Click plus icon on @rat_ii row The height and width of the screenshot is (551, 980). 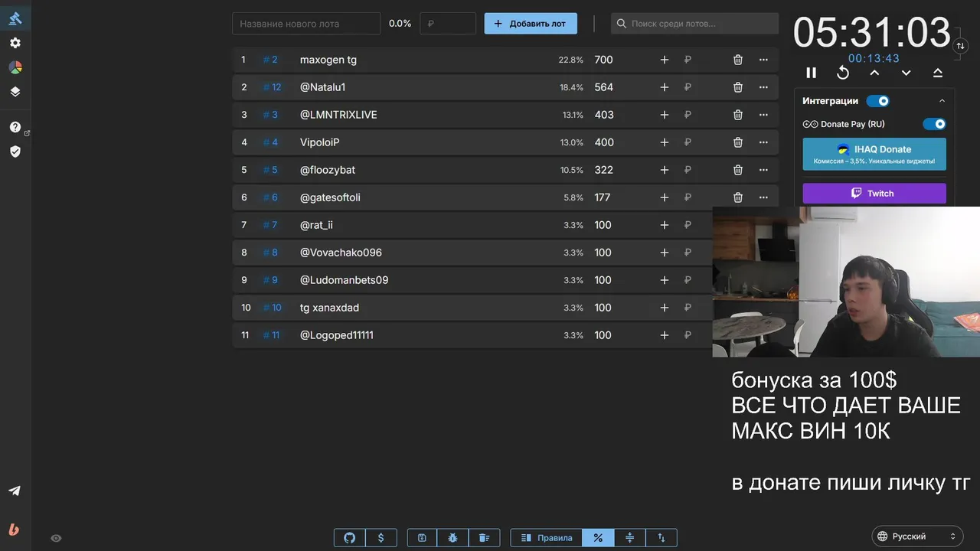[x=665, y=225]
